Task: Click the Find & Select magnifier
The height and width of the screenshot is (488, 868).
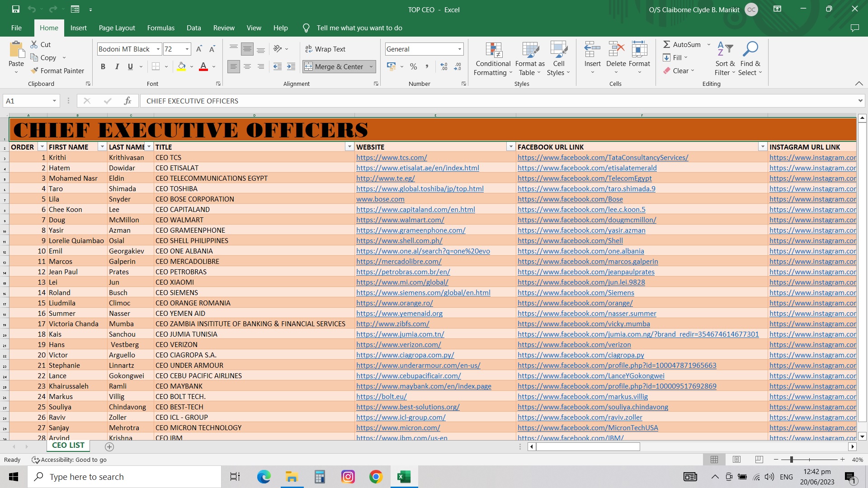Action: [x=750, y=49]
